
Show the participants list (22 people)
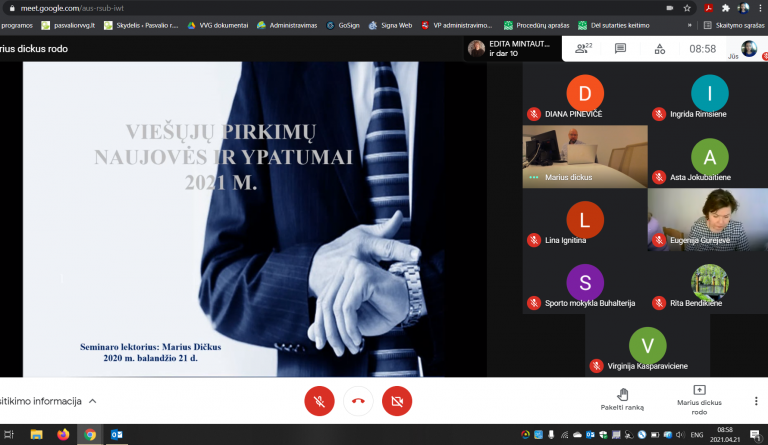pos(583,48)
